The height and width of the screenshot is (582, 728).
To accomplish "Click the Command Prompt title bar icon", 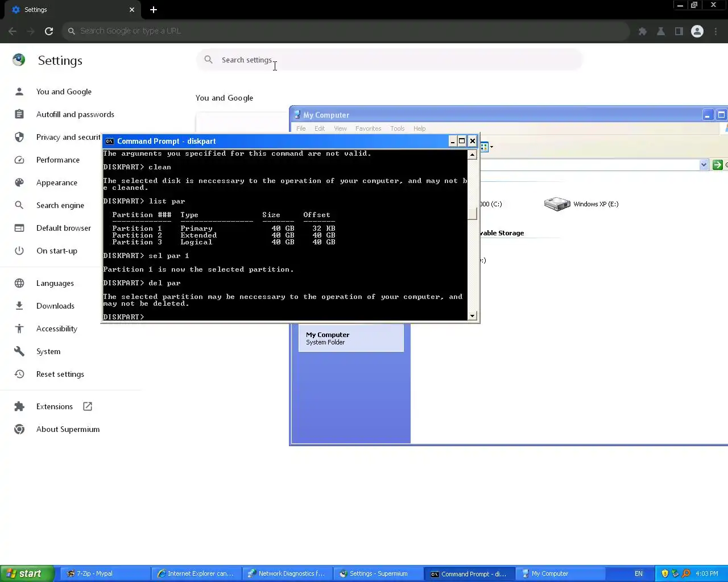I will point(110,142).
